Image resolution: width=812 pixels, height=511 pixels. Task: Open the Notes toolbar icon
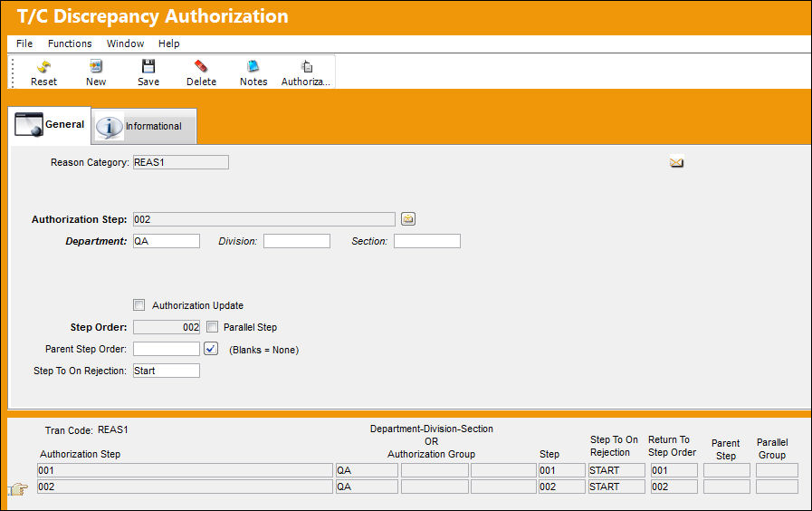(x=253, y=66)
